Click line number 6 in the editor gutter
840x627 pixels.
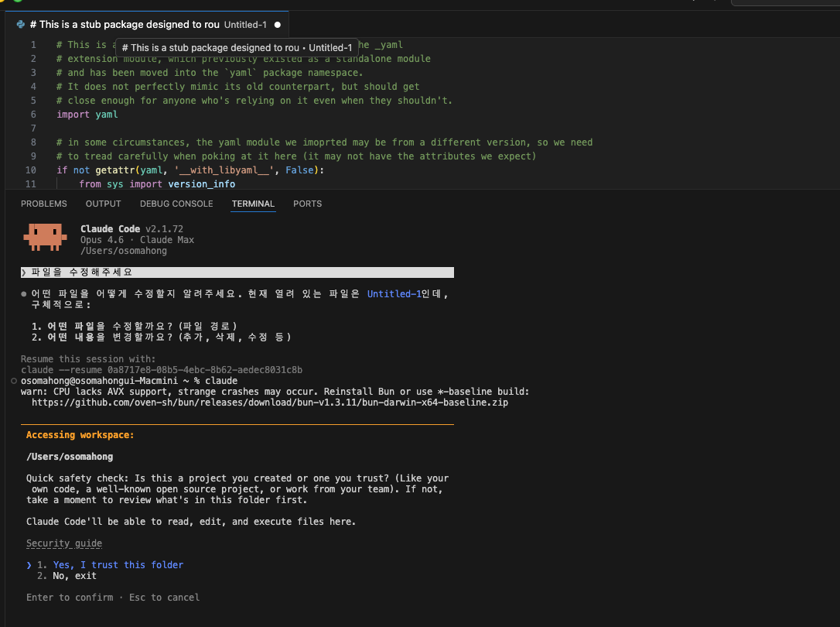(x=33, y=115)
